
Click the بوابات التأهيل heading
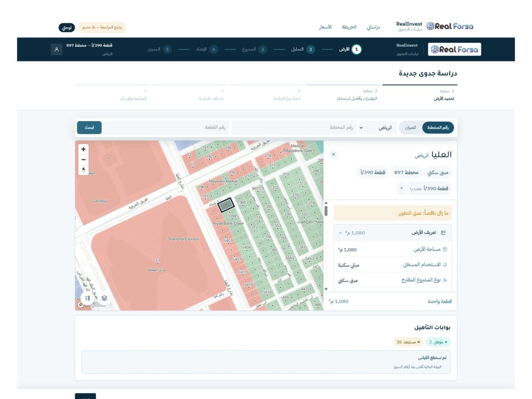pyautogui.click(x=432, y=327)
